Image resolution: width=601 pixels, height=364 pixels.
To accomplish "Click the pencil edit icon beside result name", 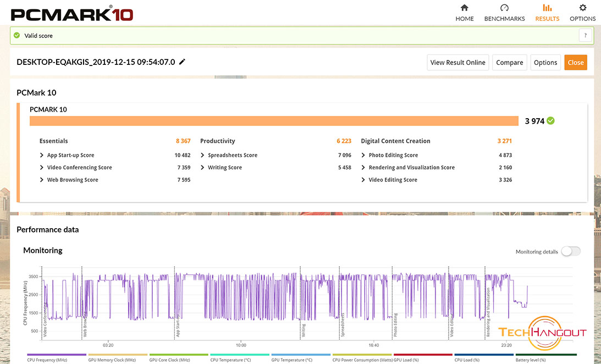I will point(182,62).
